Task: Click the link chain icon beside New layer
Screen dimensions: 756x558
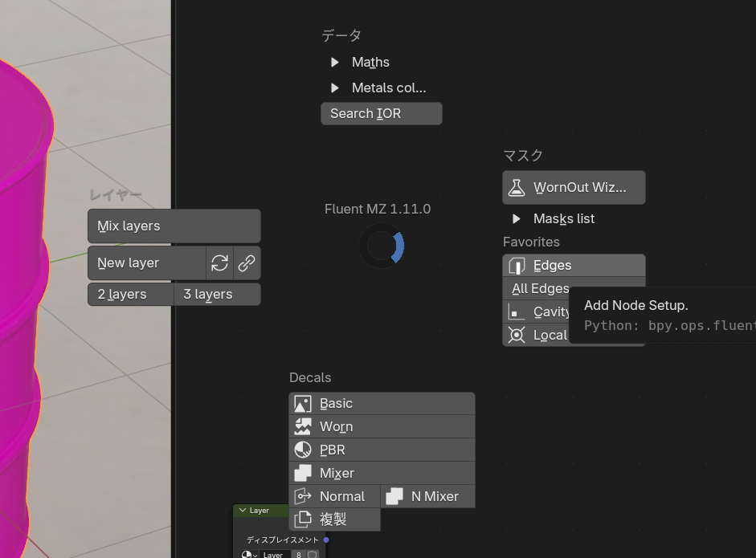Action: (x=247, y=263)
